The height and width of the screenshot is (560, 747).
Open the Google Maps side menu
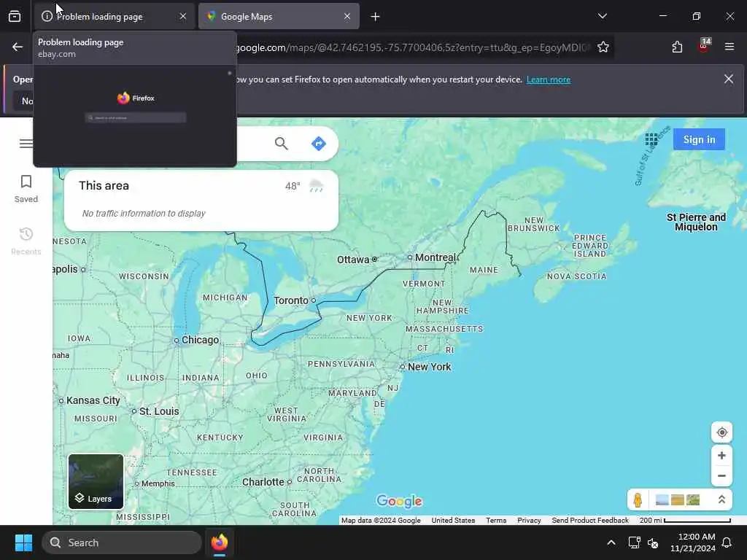click(x=26, y=144)
